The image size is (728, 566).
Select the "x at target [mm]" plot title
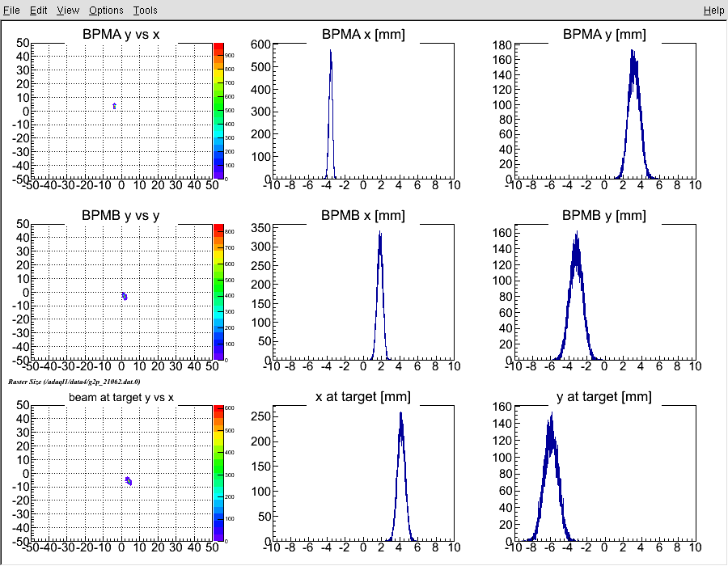tap(363, 397)
